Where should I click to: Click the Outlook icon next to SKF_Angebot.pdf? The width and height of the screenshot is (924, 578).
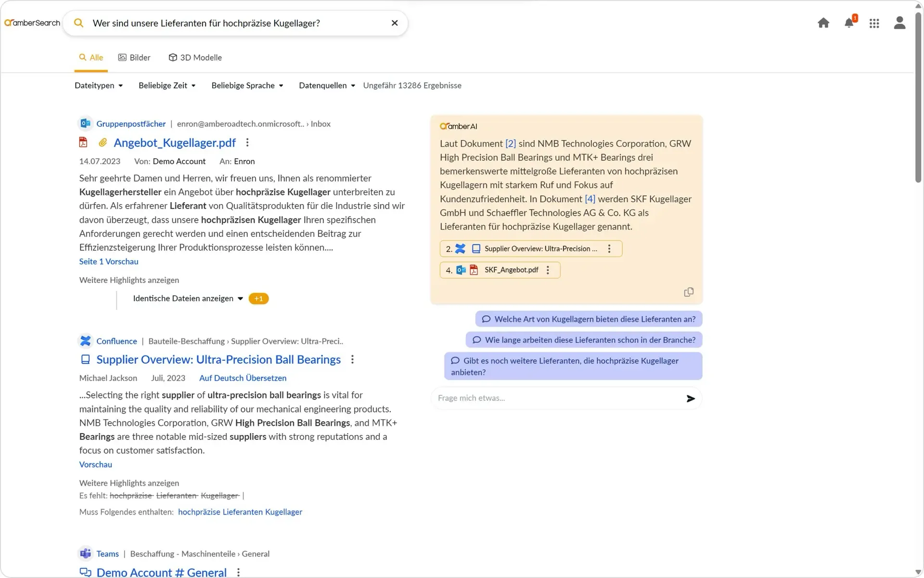(461, 270)
